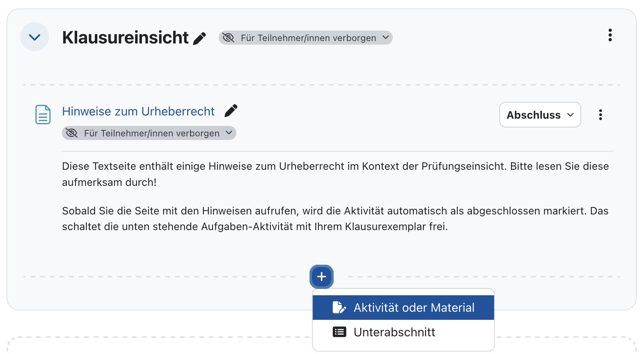The height and width of the screenshot is (354, 644).
Task: Click the list icon beside Unterabschnitt
Action: [339, 331]
